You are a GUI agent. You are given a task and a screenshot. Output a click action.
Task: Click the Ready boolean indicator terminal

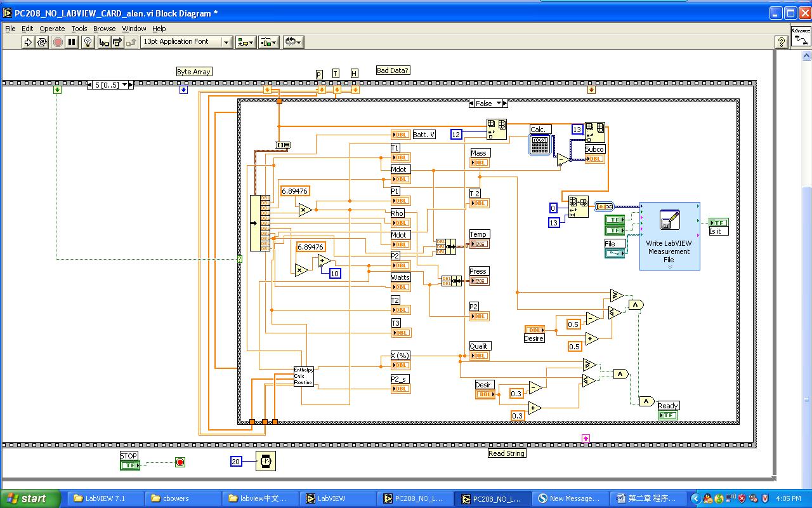pyautogui.click(x=667, y=415)
